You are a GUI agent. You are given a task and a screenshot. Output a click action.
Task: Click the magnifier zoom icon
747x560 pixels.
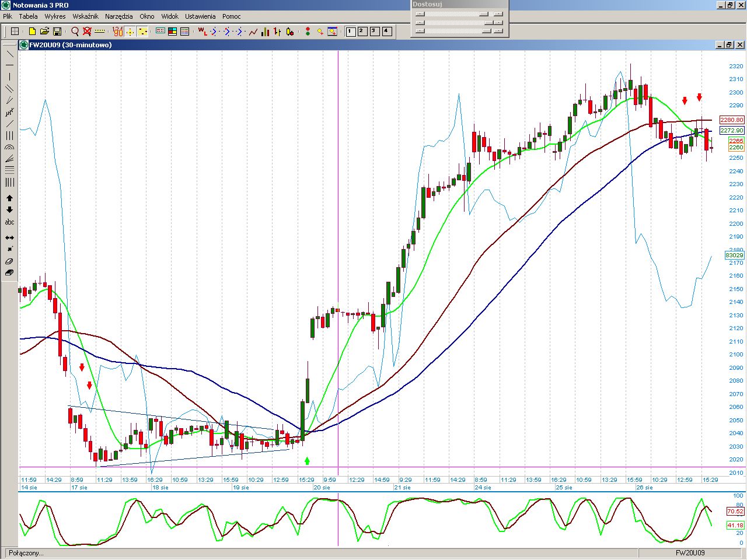(75, 32)
